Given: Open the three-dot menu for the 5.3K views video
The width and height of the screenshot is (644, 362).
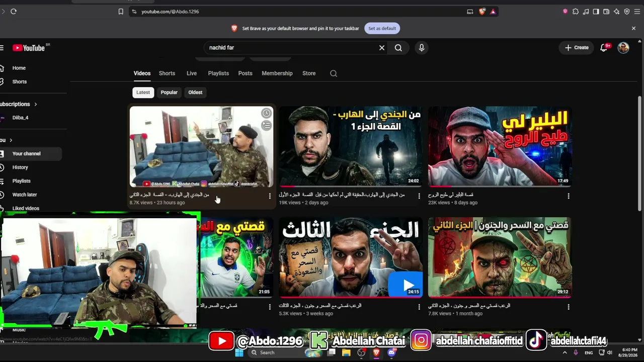Looking at the screenshot, I should (419, 307).
